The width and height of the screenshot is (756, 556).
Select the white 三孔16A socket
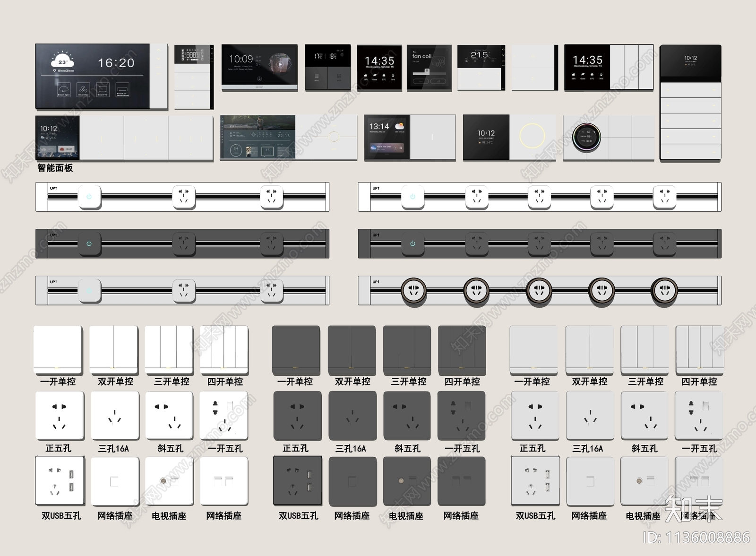115,417
